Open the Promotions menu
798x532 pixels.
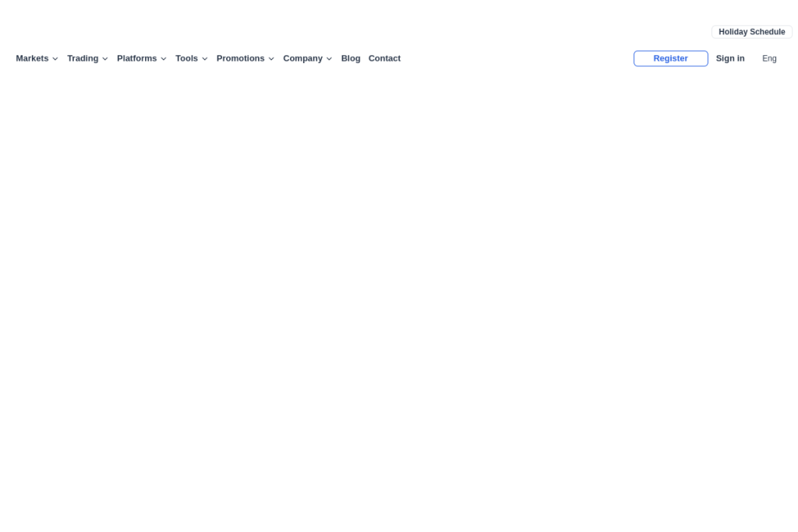[240, 58]
